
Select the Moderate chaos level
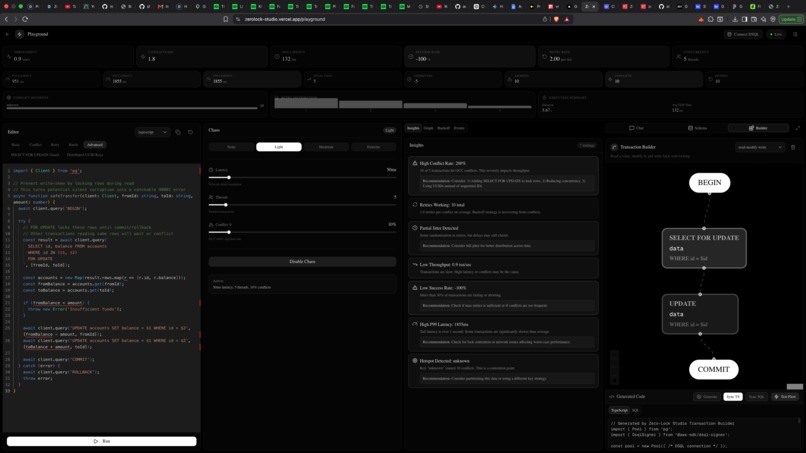pos(326,147)
